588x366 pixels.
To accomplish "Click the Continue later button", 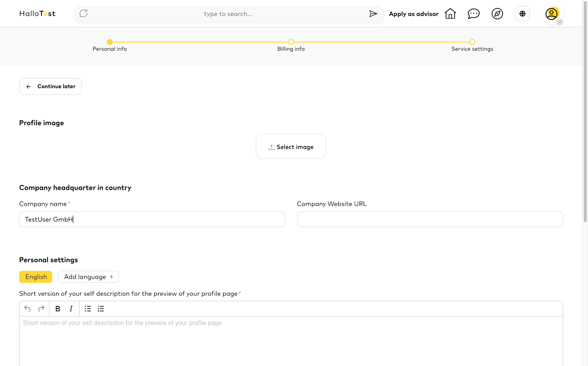I will (x=50, y=87).
